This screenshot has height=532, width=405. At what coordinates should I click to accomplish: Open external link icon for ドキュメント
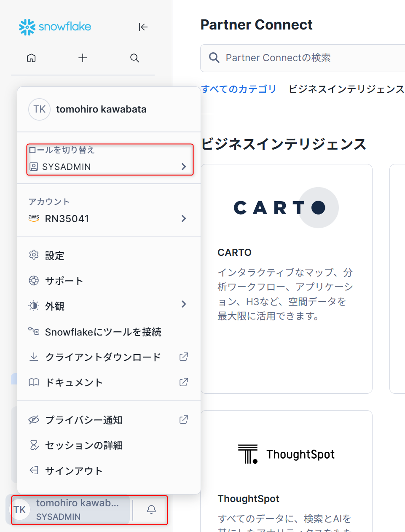tap(184, 382)
